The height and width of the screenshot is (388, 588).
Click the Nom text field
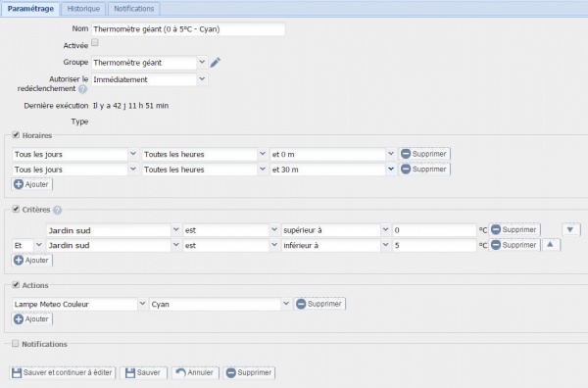click(x=188, y=29)
